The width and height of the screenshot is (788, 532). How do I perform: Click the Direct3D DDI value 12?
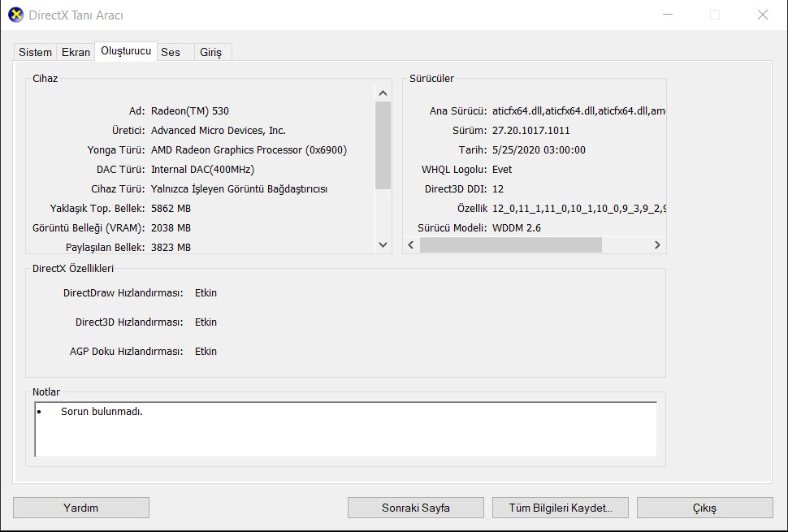pos(498,189)
